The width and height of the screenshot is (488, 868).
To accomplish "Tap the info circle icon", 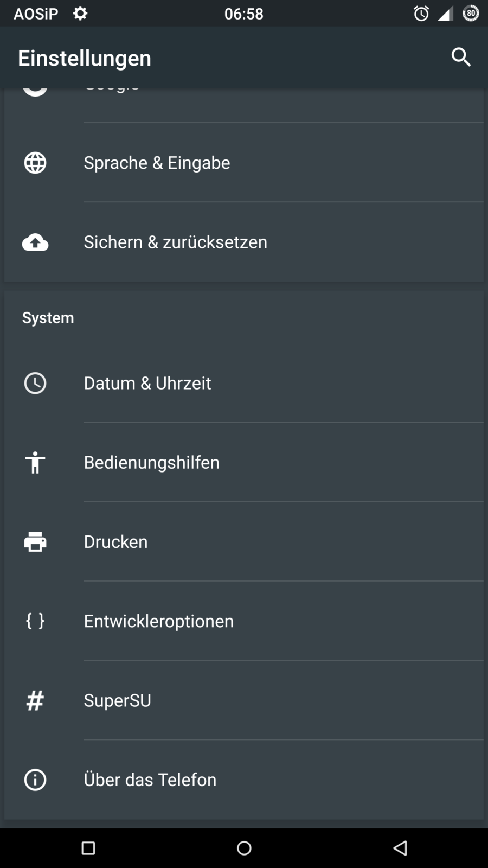I will coord(35,780).
